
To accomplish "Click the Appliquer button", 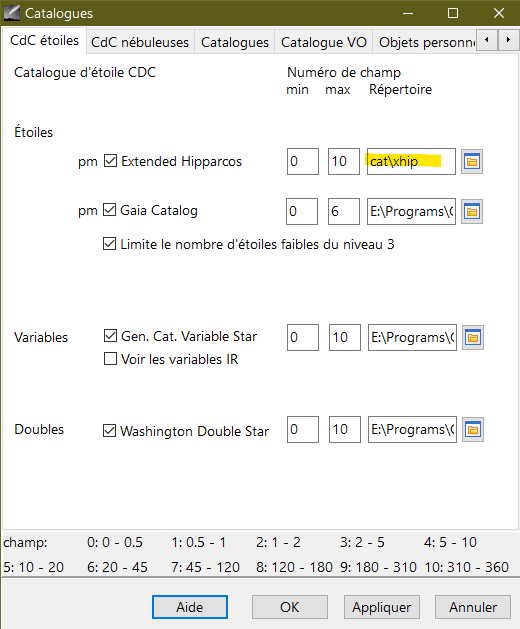I will coord(382,607).
